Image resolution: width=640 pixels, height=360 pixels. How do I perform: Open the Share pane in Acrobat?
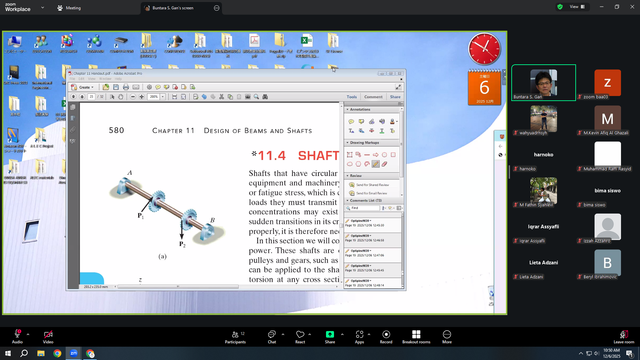click(395, 97)
